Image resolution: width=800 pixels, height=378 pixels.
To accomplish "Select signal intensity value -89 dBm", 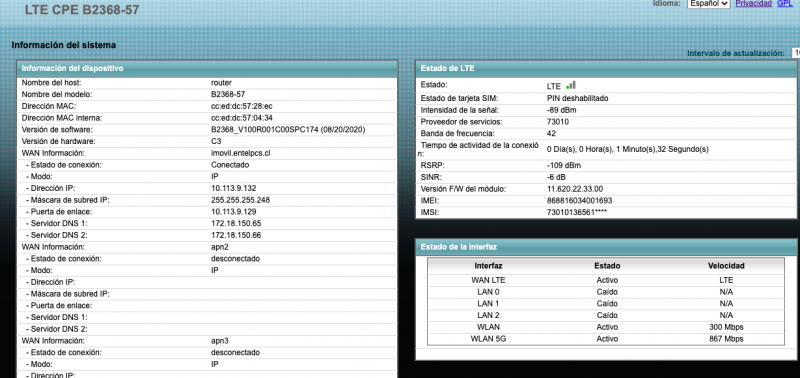I will coord(562,110).
